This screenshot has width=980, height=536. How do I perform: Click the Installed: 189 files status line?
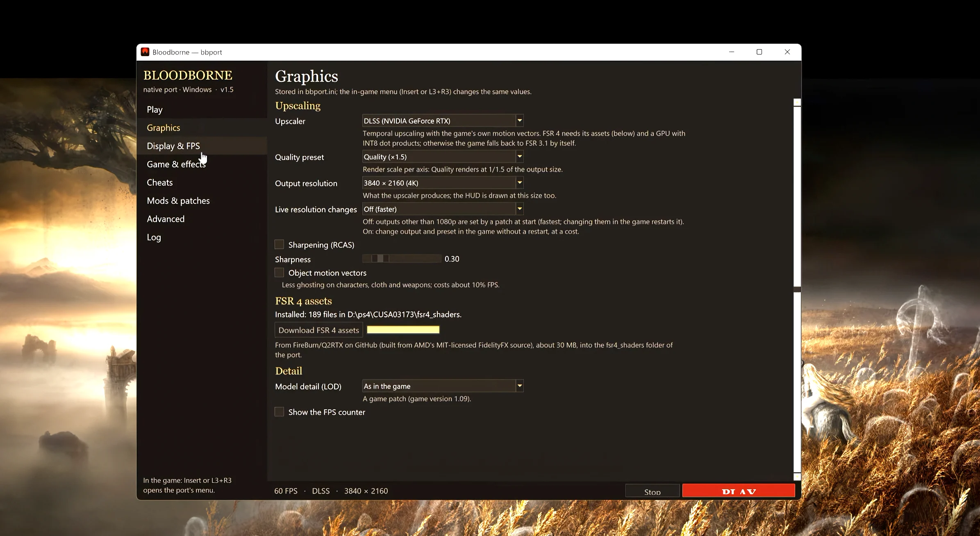368,315
